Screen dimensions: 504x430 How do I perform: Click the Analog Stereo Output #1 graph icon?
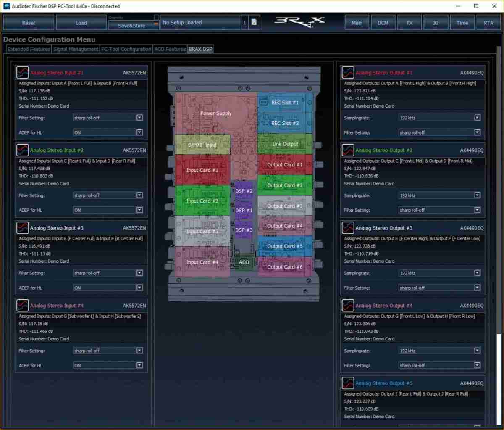(x=348, y=72)
